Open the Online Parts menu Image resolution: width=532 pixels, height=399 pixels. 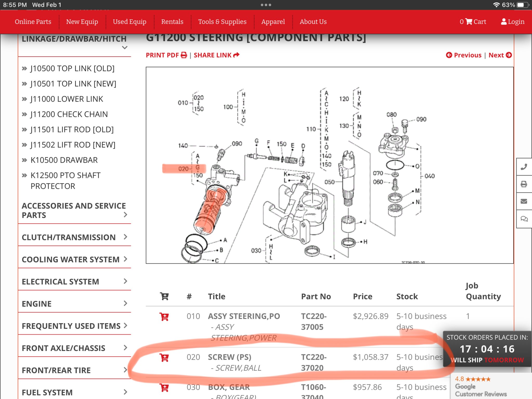tap(33, 22)
